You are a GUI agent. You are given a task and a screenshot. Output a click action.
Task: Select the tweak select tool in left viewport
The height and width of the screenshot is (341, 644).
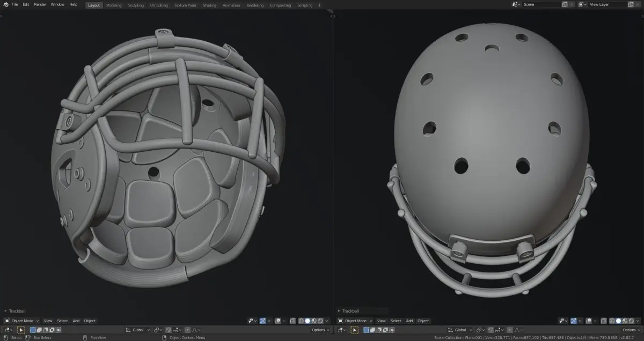pyautogui.click(x=21, y=330)
